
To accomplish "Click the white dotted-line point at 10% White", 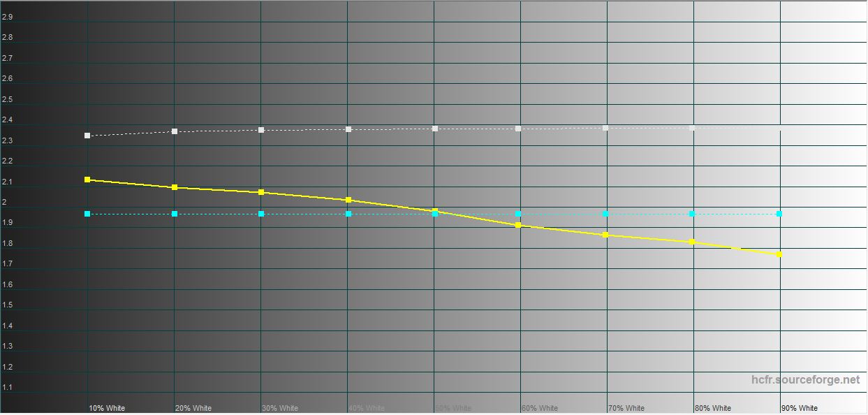I will pyautogui.click(x=87, y=136).
